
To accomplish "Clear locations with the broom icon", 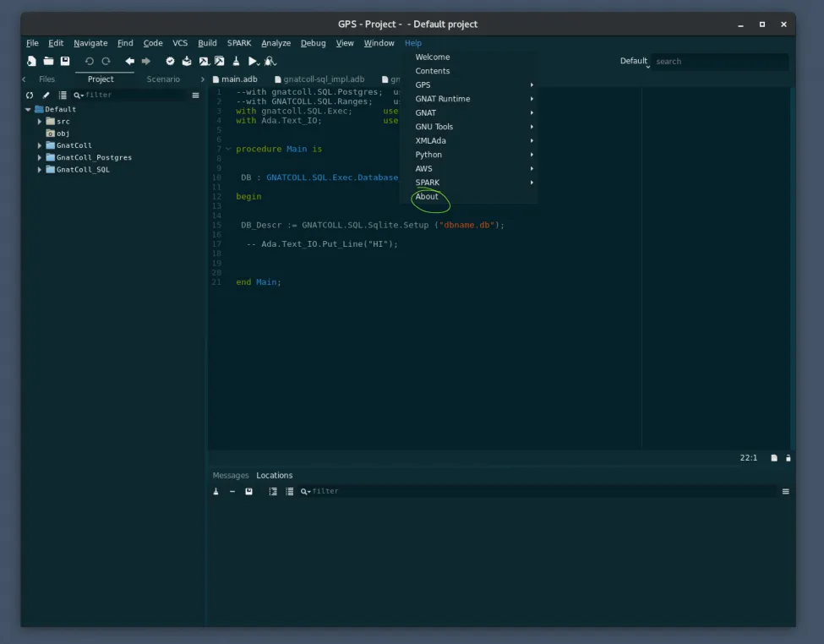I will [216, 491].
